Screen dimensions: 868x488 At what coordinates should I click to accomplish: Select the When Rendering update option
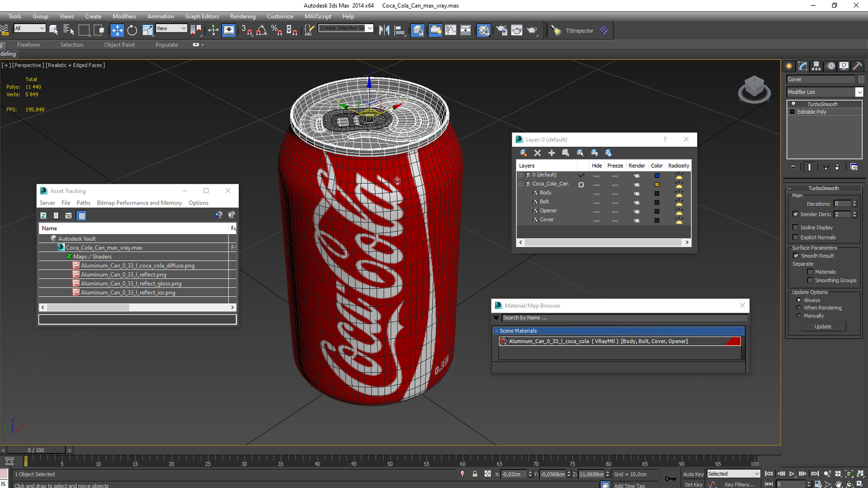tap(799, 308)
